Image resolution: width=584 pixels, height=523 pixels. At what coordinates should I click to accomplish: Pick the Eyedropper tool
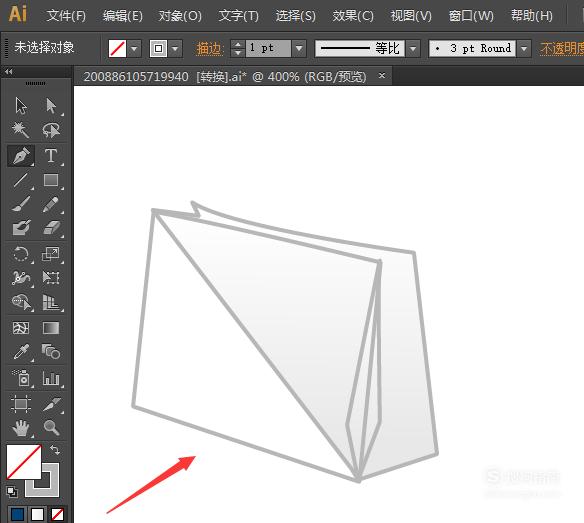click(x=21, y=352)
